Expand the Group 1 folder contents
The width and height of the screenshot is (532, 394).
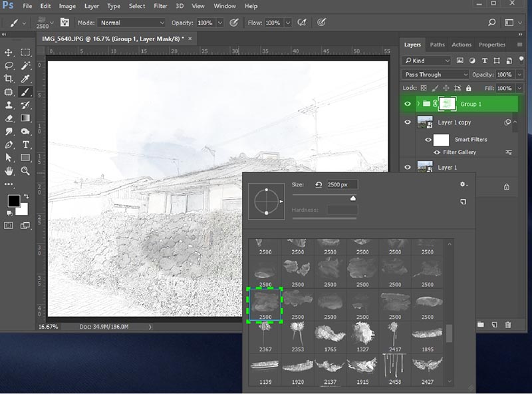click(x=419, y=103)
